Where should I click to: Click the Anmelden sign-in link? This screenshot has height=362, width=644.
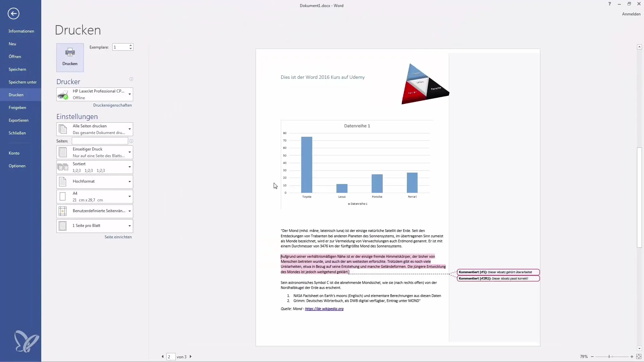631,14
